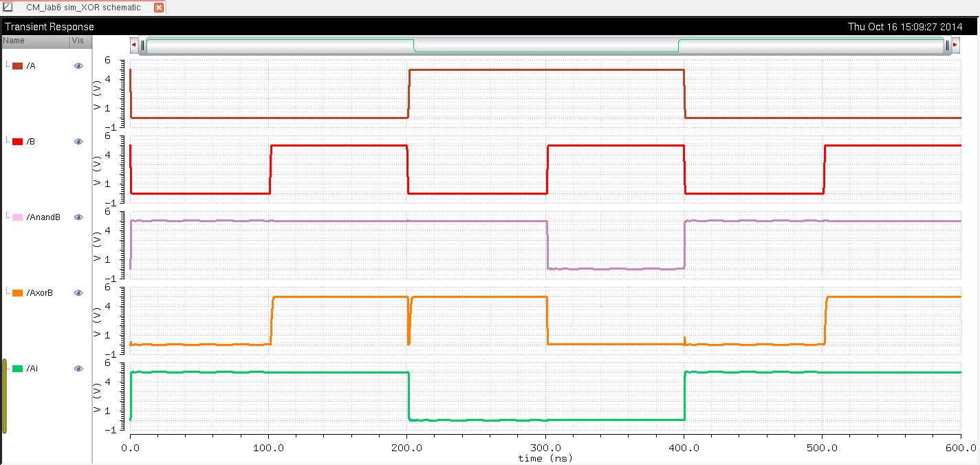Click the schematic icon in the tab
980x465 pixels.
pyautogui.click(x=8, y=8)
